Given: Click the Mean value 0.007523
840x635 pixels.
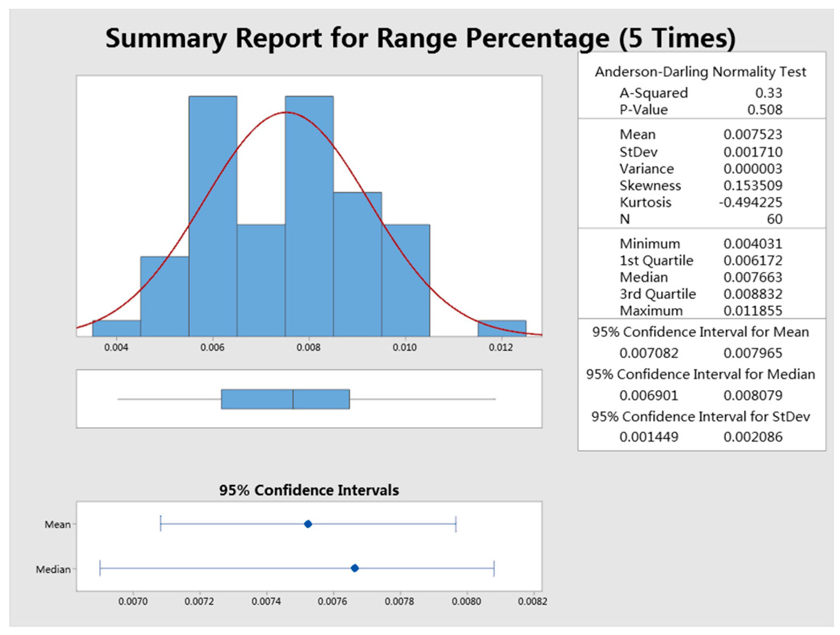Looking at the screenshot, I should coord(753,134).
